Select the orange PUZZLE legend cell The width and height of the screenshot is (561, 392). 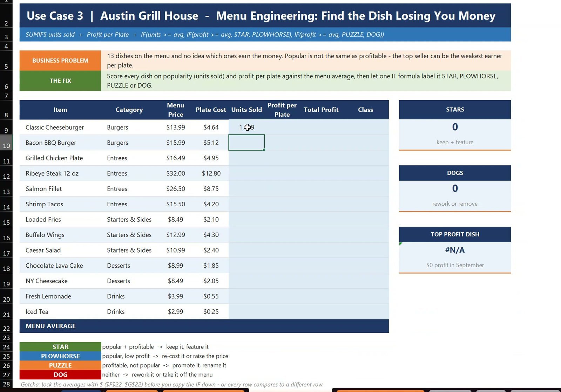(60, 365)
